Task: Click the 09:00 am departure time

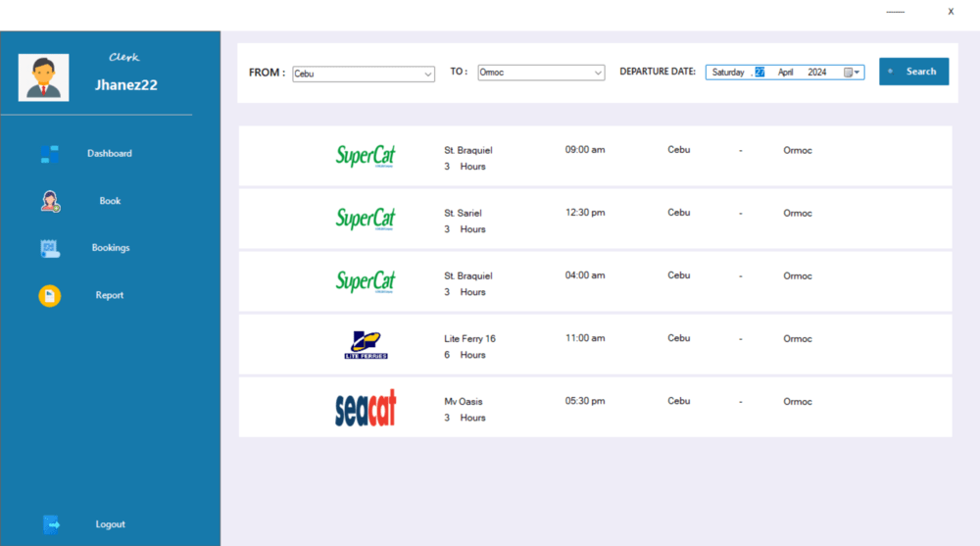Action: 585,149
